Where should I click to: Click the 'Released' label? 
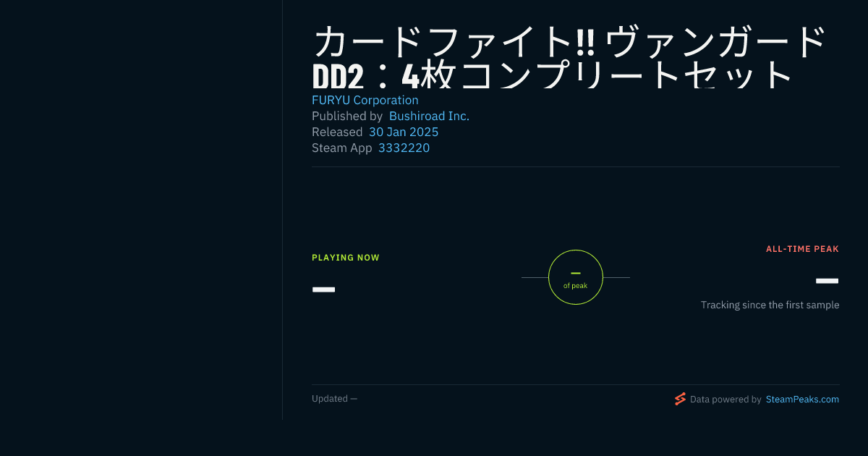pyautogui.click(x=337, y=132)
